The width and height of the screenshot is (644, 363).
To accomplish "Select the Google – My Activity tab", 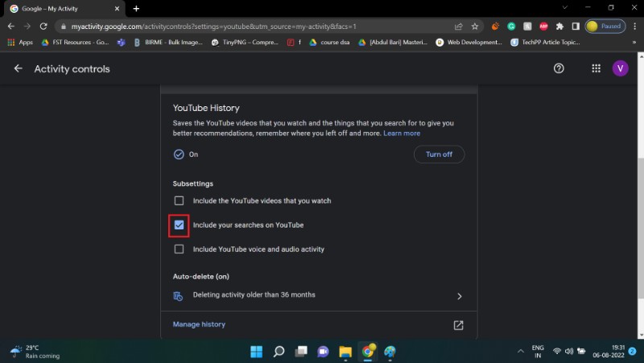I will (64, 9).
